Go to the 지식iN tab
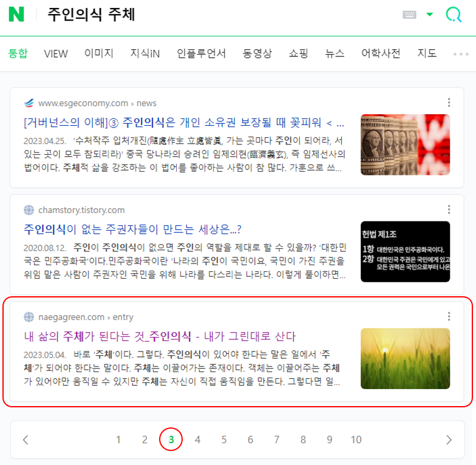Image resolution: width=476 pixels, height=465 pixels. (144, 53)
